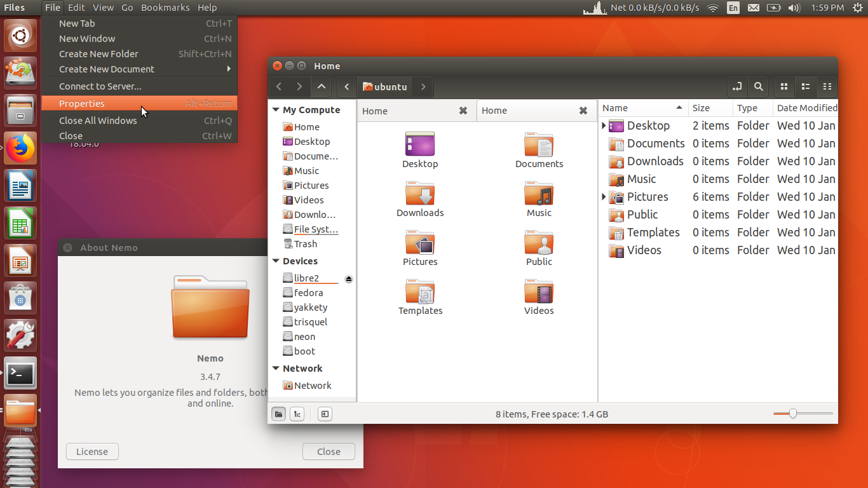
Task: Launch Terminal from the dock
Action: point(20,374)
